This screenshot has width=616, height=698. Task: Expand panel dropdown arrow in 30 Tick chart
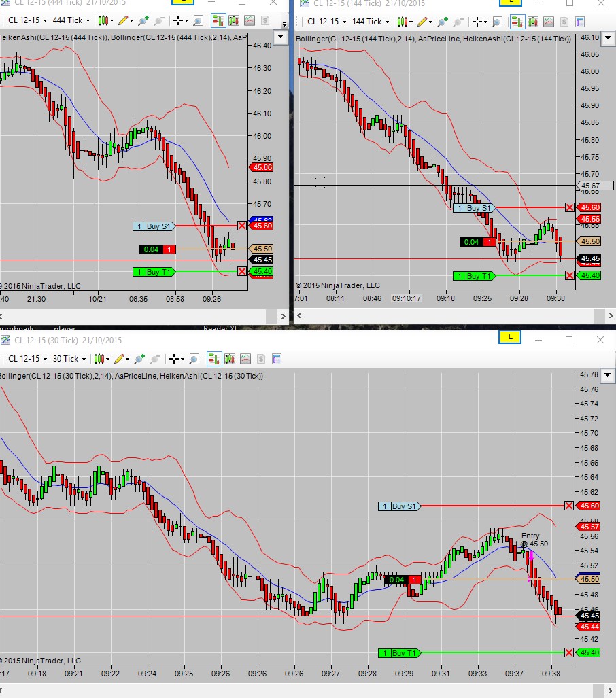click(x=609, y=375)
